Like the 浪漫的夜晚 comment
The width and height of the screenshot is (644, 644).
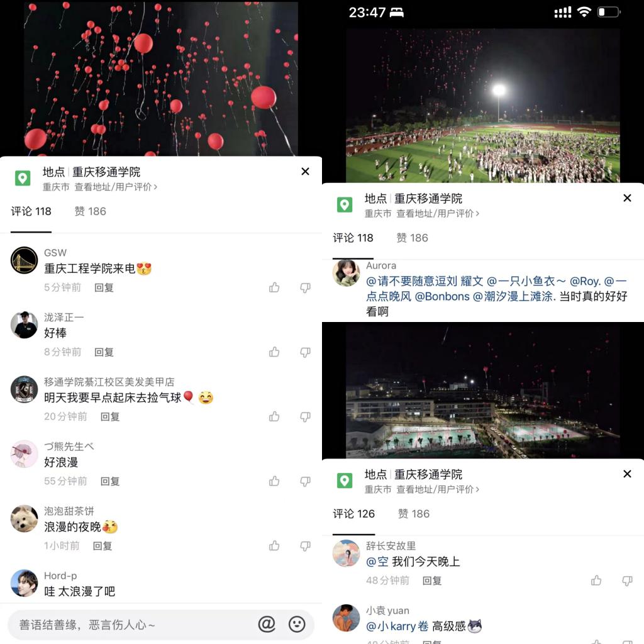[x=274, y=545]
